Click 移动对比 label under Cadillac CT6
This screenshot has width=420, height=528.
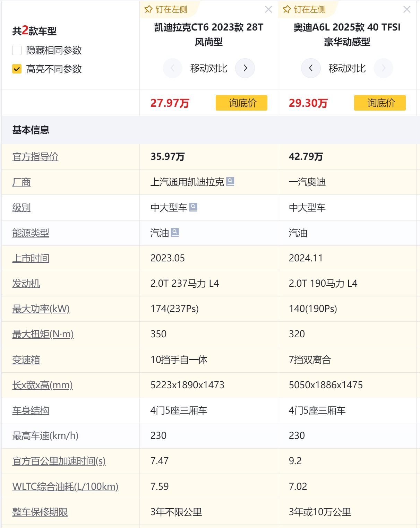coord(209,68)
